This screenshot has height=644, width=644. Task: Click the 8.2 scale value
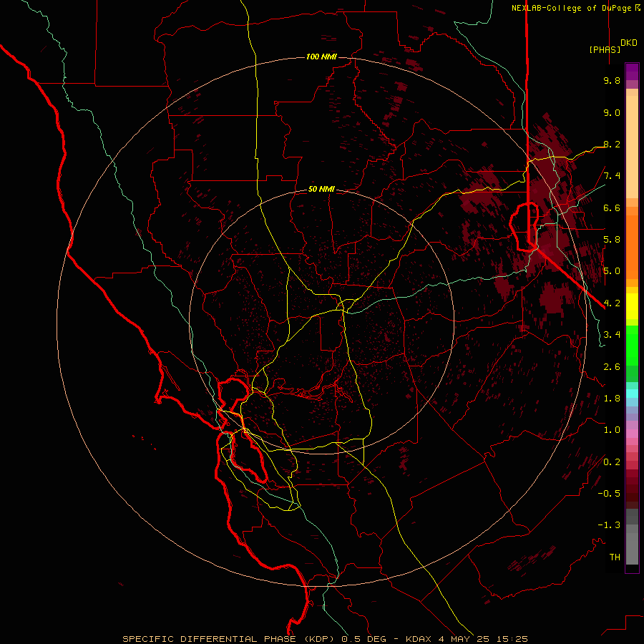[612, 144]
